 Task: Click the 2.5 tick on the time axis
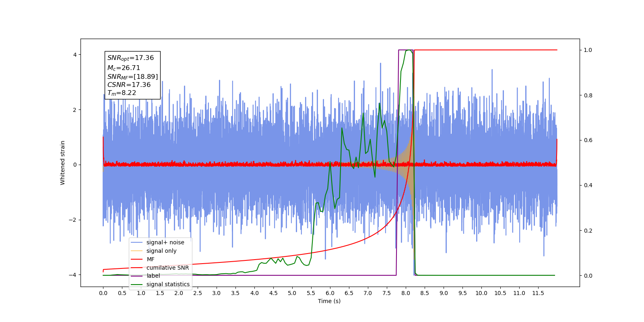[198, 293]
